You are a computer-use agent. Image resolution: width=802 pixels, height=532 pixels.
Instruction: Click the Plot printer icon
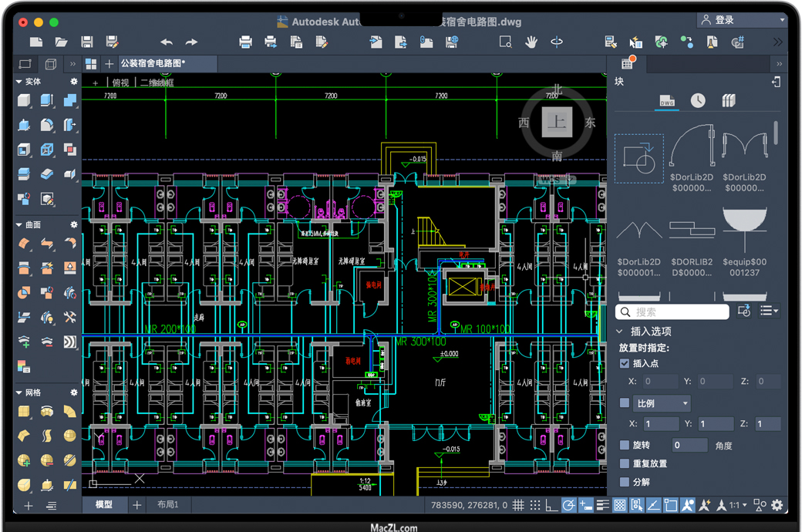tap(245, 42)
